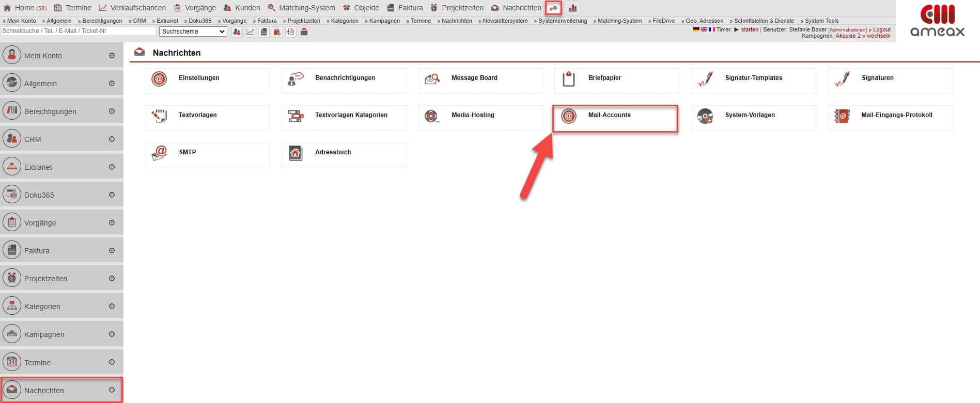Open the Adressbuch tile
The width and height of the screenshot is (980, 403).
(343, 153)
